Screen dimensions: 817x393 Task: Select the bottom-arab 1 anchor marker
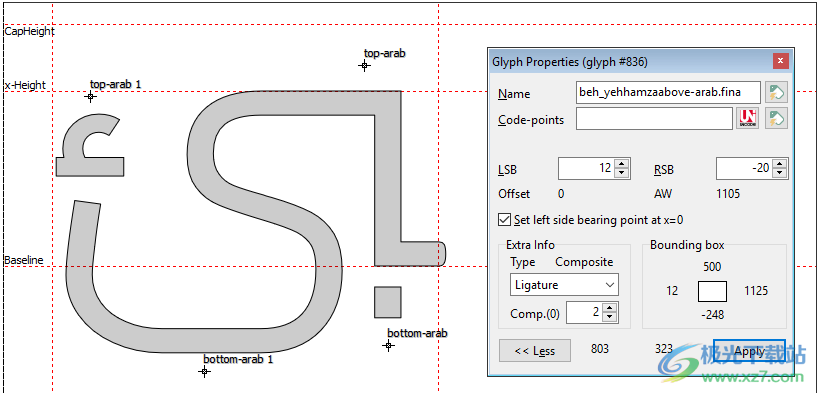tap(204, 371)
